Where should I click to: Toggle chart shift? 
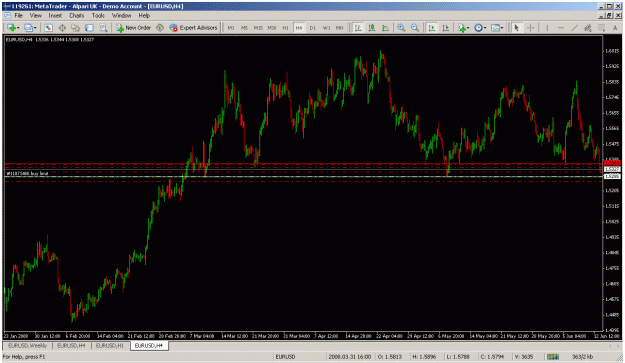click(x=446, y=27)
